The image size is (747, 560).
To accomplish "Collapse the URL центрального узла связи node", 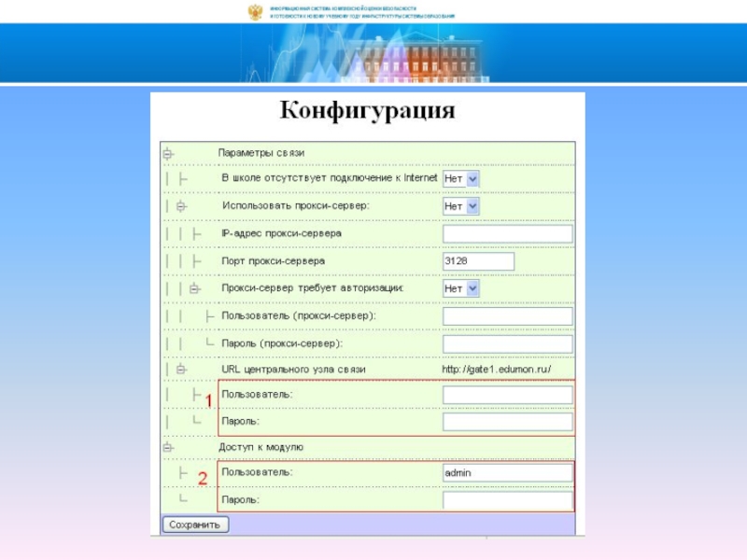I will click(181, 369).
